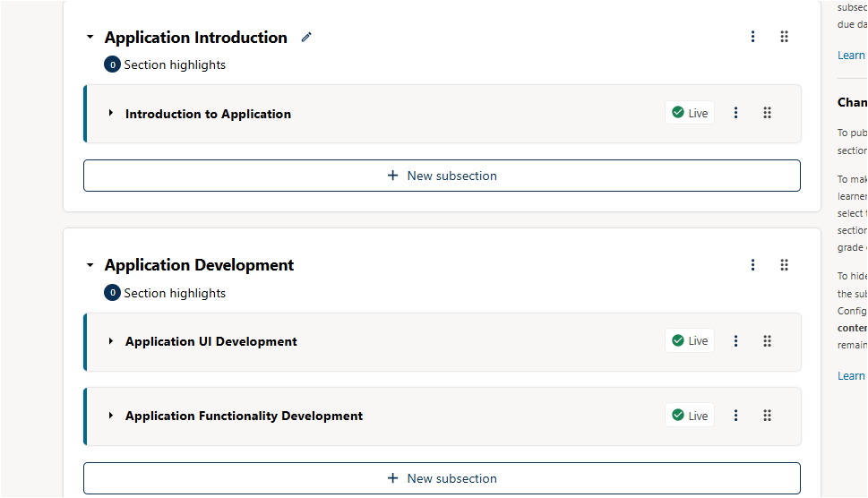This screenshot has width=868, height=498.
Task: Collapse the Application Development section
Action: pyautogui.click(x=90, y=266)
